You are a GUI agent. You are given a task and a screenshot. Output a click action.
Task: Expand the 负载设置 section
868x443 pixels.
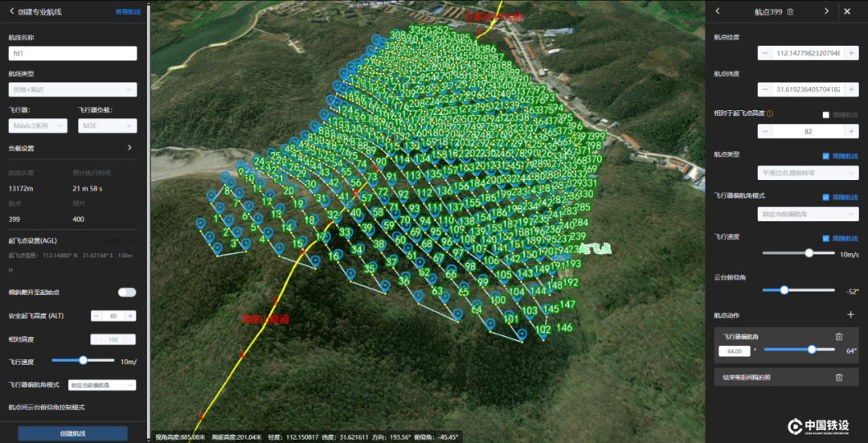(x=129, y=148)
